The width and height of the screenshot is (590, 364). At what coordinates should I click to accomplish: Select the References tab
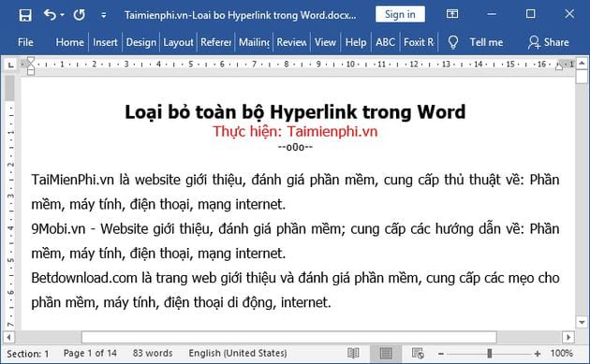215,42
